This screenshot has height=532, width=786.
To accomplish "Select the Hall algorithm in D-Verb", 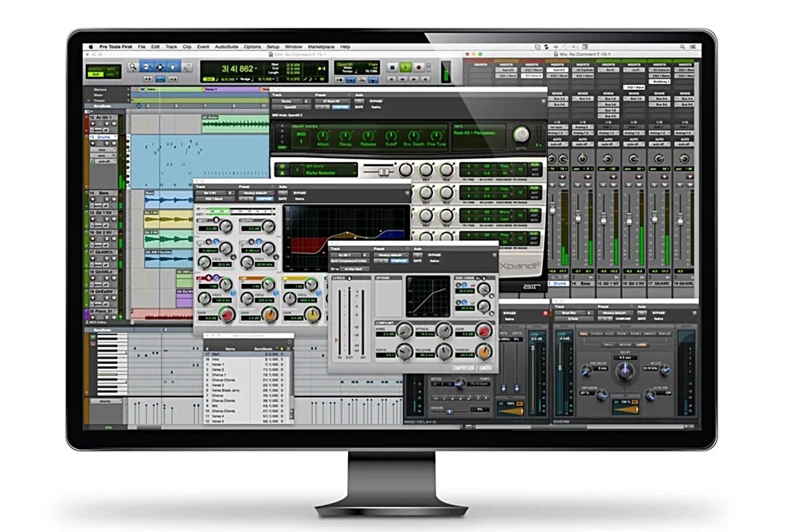I will point(584,334).
